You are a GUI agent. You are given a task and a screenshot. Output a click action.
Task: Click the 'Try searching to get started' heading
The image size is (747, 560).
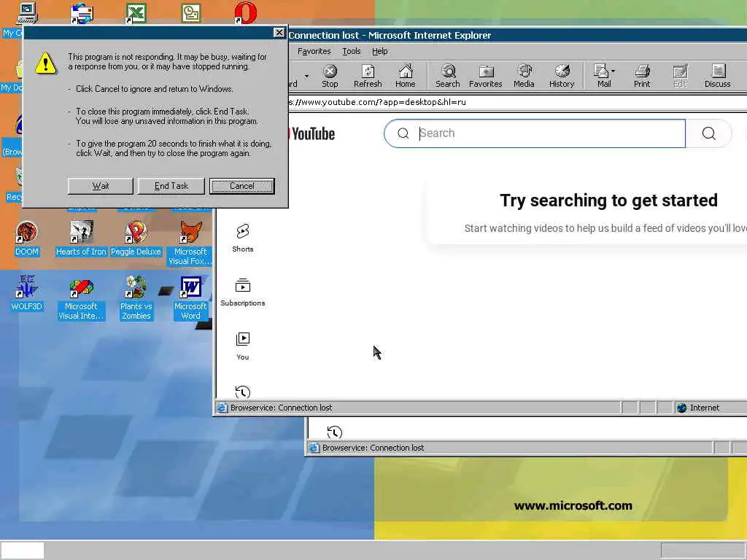(x=608, y=201)
